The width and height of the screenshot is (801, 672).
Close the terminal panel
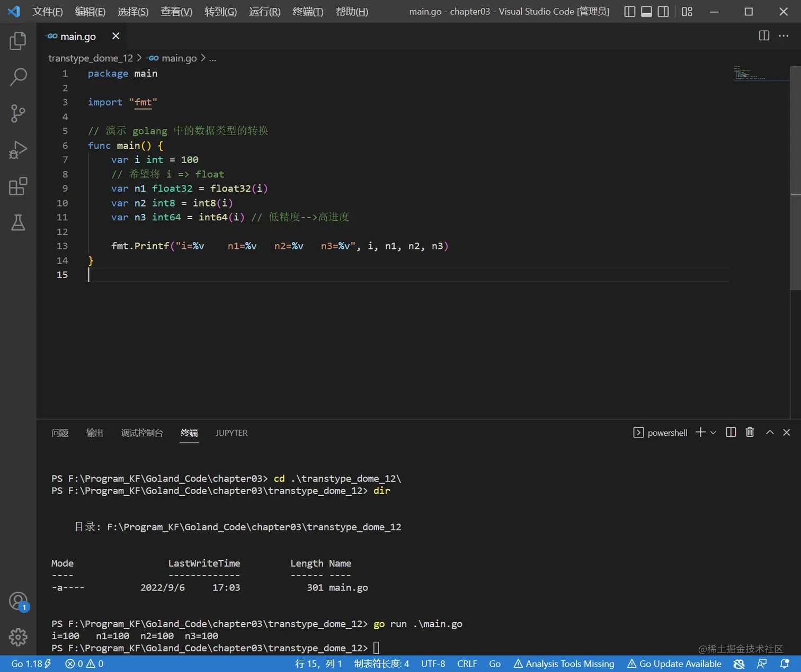787,432
